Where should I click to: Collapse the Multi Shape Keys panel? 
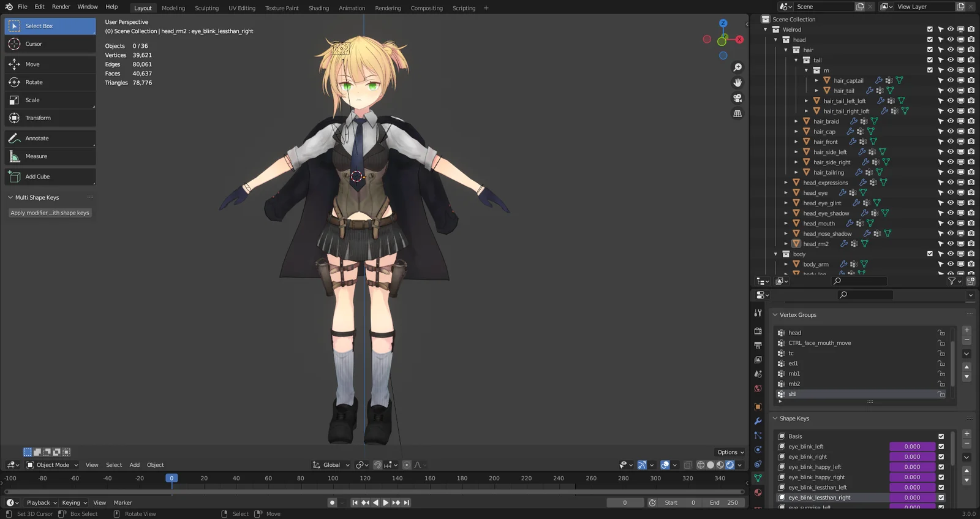tap(10, 197)
